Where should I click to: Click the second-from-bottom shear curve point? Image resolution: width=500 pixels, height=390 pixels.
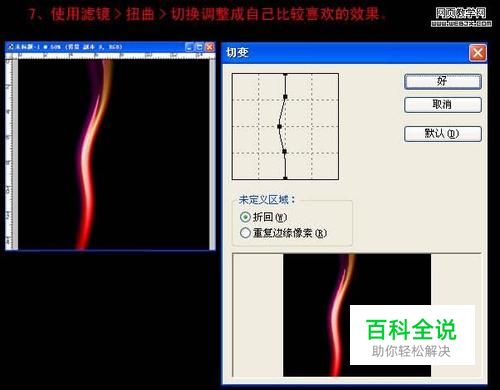(x=285, y=151)
